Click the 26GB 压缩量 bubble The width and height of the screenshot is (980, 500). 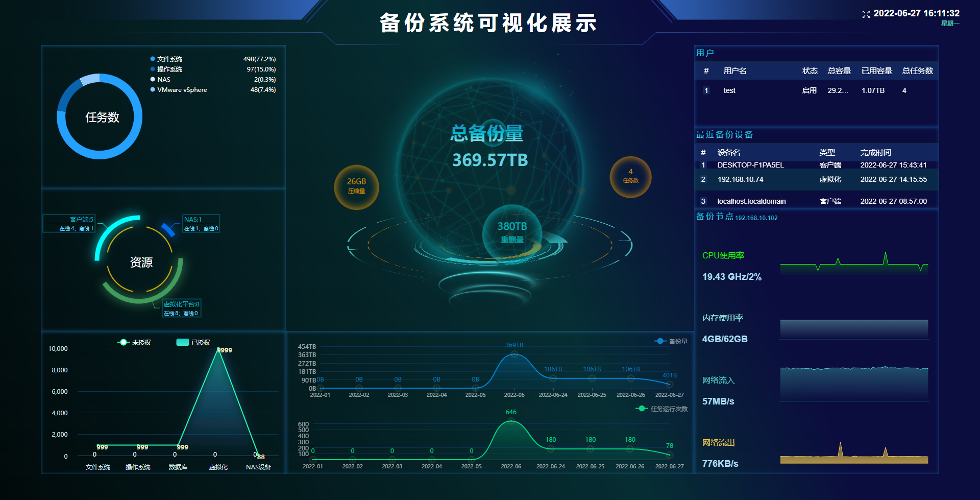pyautogui.click(x=356, y=186)
